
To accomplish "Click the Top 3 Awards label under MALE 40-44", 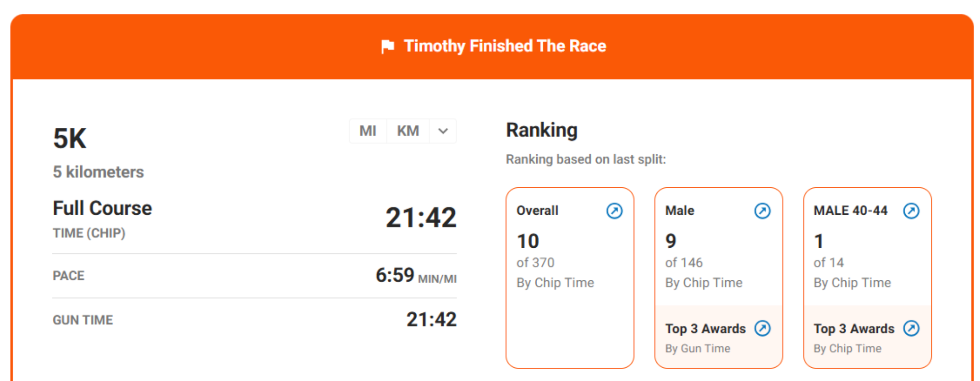I will 853,329.
